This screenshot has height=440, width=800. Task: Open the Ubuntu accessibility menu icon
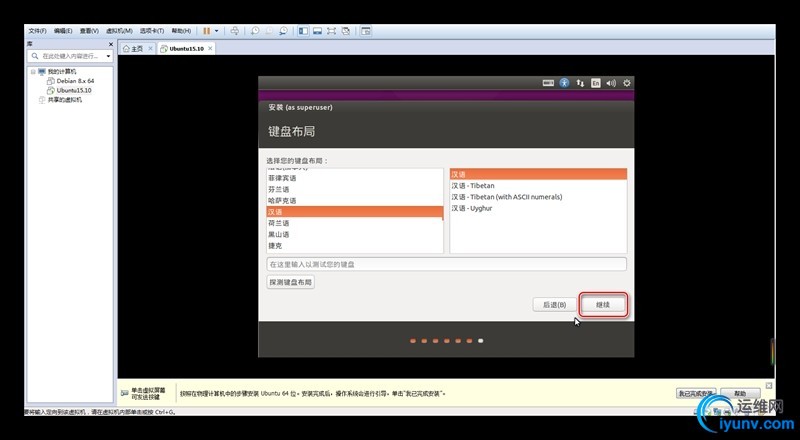coord(564,83)
